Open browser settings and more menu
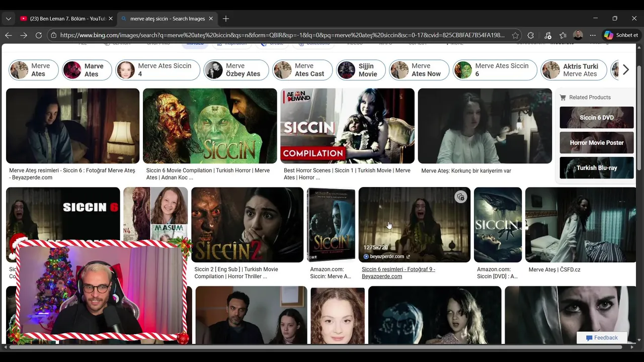Viewport: 644px width, 362px height. 593,35
